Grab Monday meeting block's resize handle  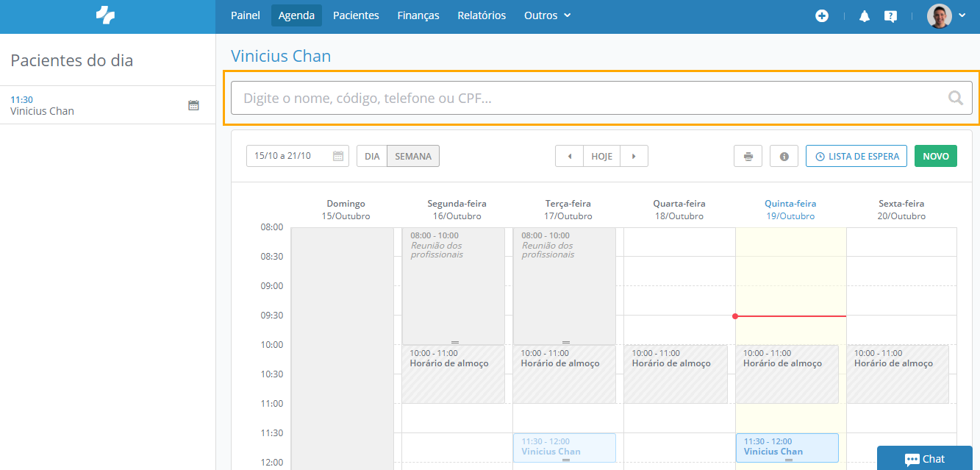pos(455,342)
